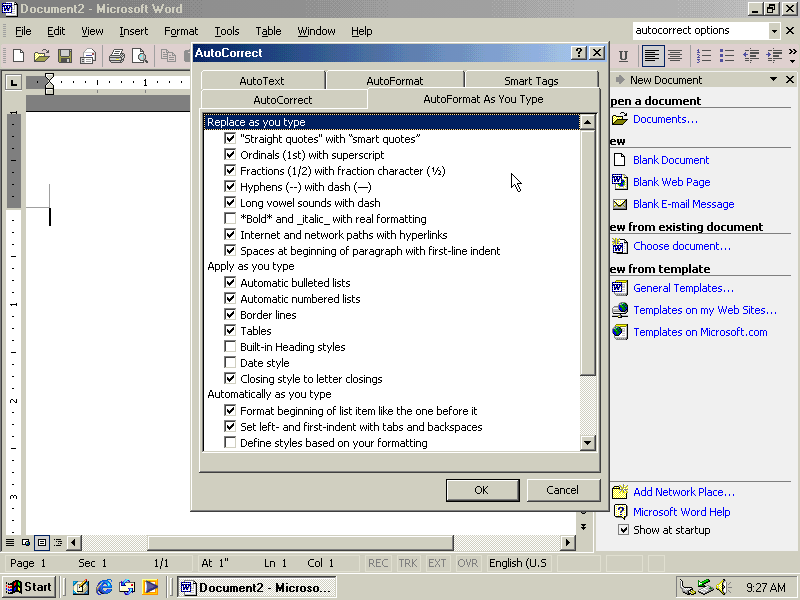Click the Open folder toolbar icon
800x600 pixels.
tap(42, 56)
